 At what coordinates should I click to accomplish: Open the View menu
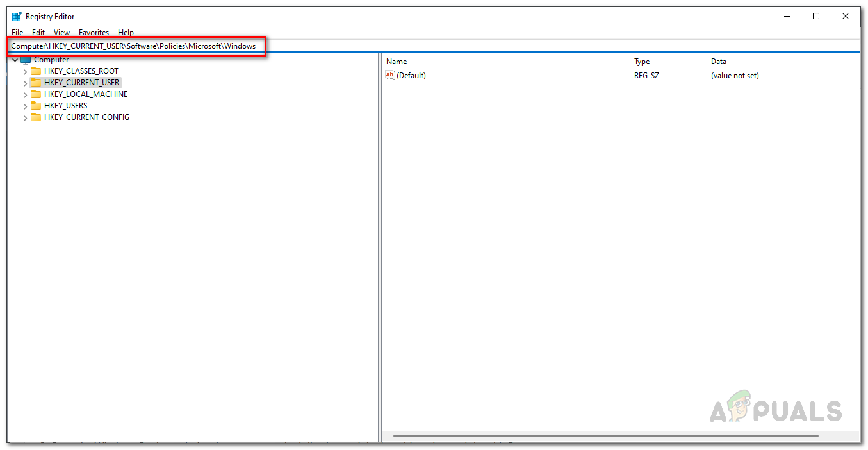coord(61,32)
